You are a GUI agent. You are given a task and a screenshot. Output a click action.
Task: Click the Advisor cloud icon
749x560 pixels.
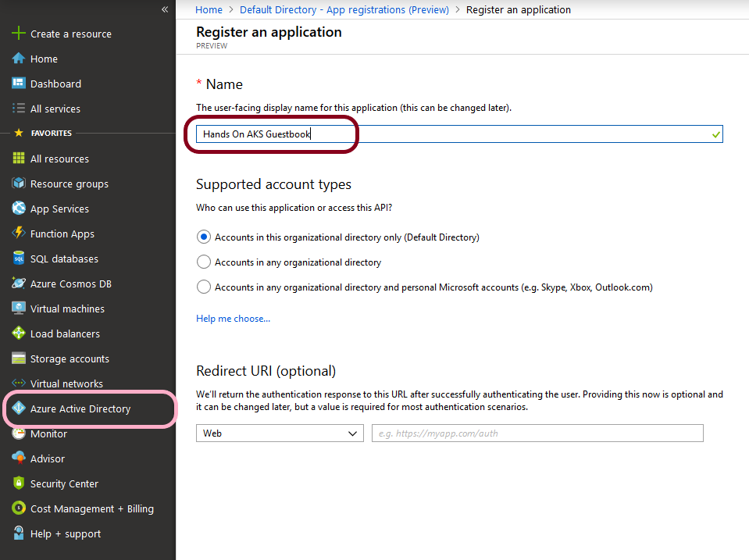point(18,458)
